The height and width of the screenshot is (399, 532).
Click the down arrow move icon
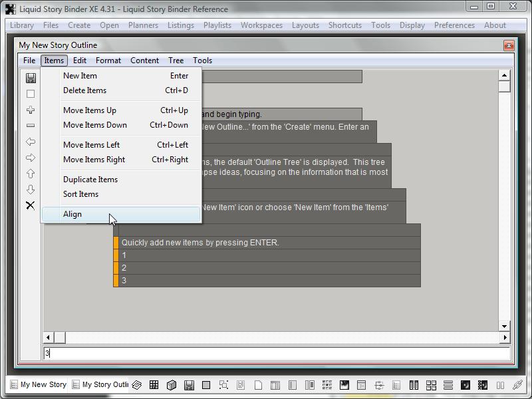click(31, 190)
